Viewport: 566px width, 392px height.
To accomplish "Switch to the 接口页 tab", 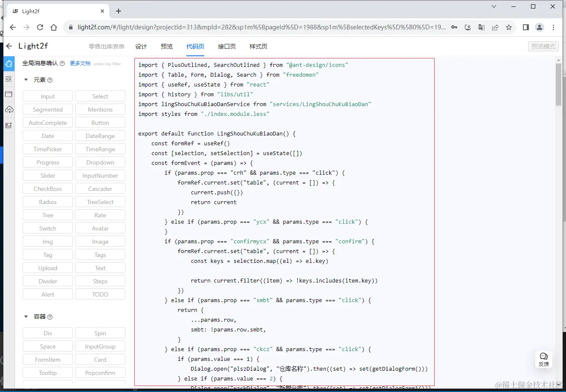I will (x=227, y=46).
